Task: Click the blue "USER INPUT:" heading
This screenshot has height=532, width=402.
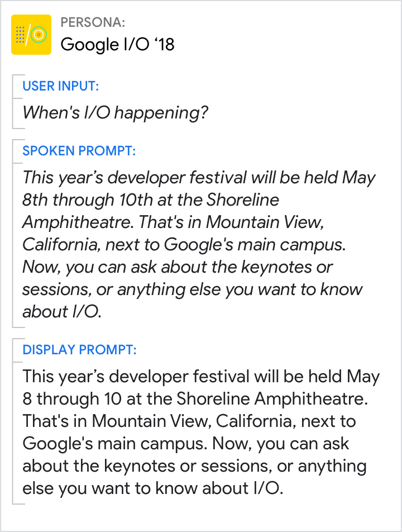Action: click(x=61, y=86)
